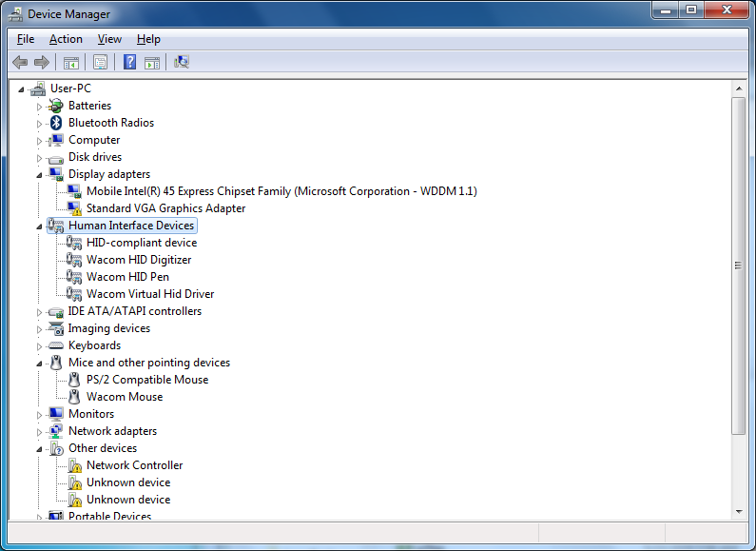Screen dimensions: 756x551
Task: Open the Help menu
Action: coord(148,39)
